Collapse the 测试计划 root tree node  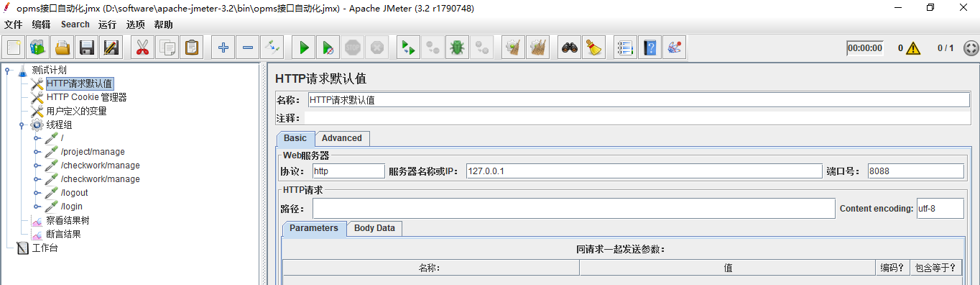tap(7, 70)
